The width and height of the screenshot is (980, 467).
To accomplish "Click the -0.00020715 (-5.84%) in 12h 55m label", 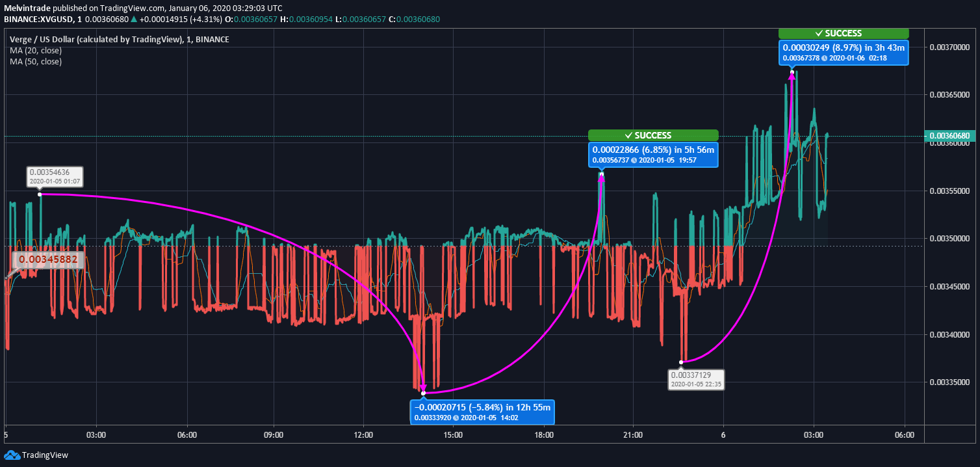I will point(482,412).
